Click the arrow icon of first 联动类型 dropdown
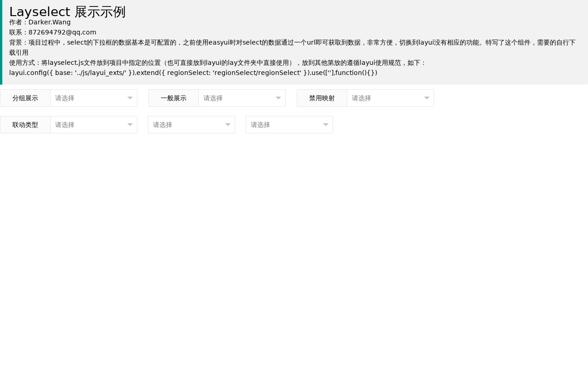 click(x=130, y=125)
